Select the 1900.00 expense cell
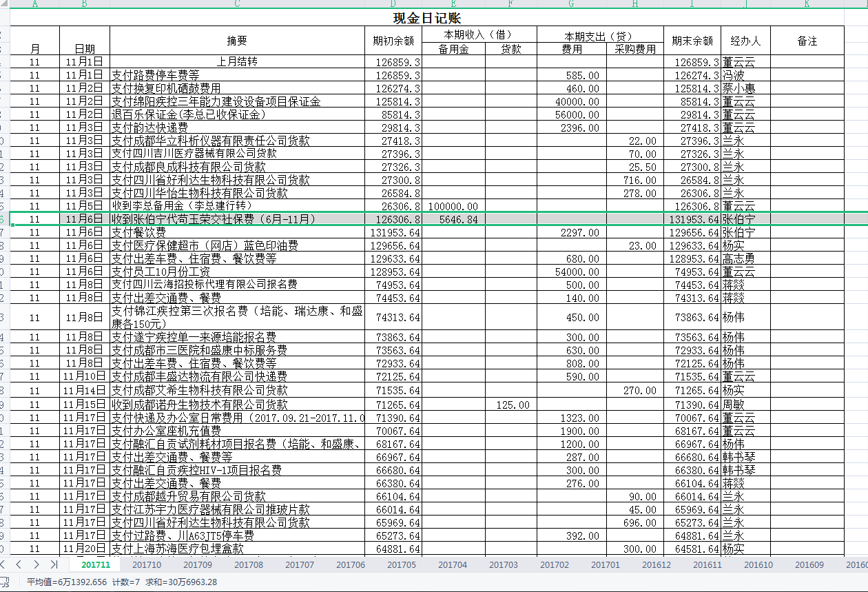Screen dimensions: 868x592 [572, 431]
